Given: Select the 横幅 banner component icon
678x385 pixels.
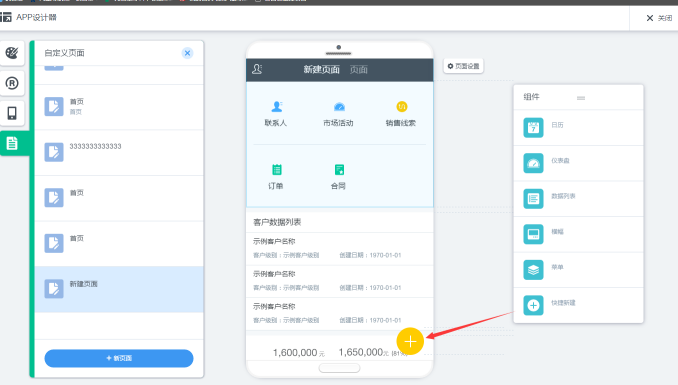Looking at the screenshot, I should 533,234.
